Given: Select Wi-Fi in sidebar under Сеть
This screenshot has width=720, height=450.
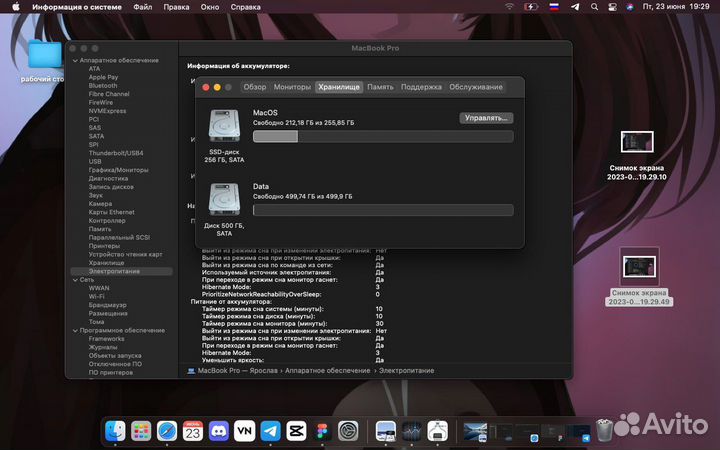Looking at the screenshot, I should click(x=96, y=297).
